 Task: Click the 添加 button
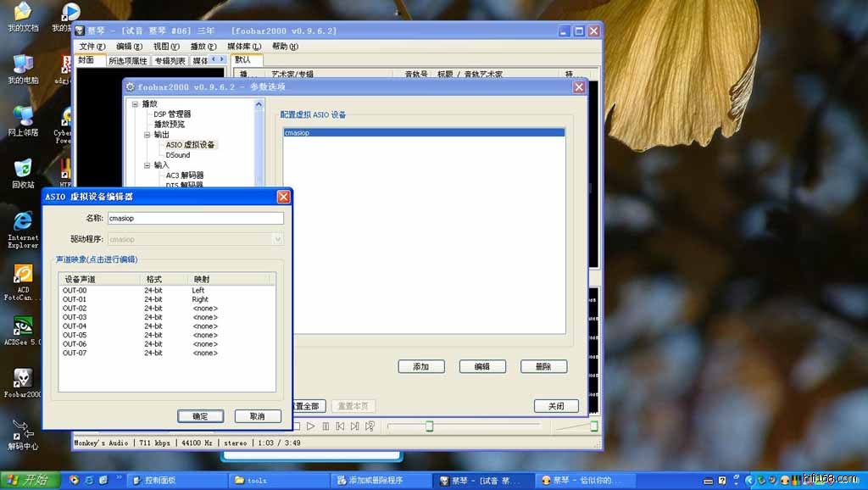(421, 367)
